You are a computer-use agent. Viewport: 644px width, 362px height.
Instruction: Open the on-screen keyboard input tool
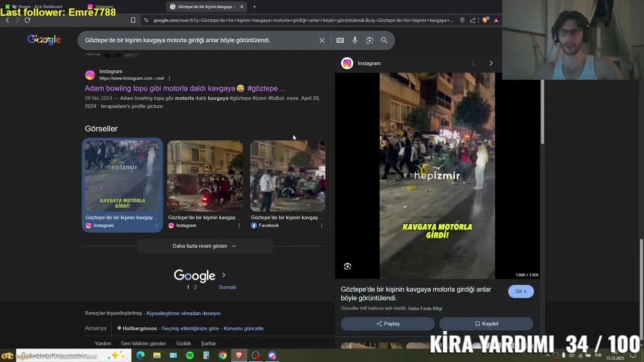[340, 40]
